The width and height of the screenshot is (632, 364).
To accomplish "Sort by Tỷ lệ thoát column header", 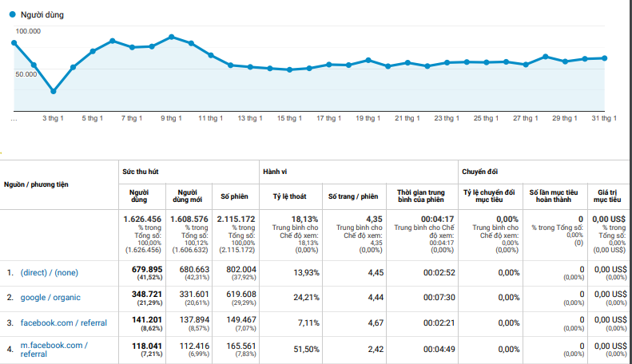I will [289, 196].
